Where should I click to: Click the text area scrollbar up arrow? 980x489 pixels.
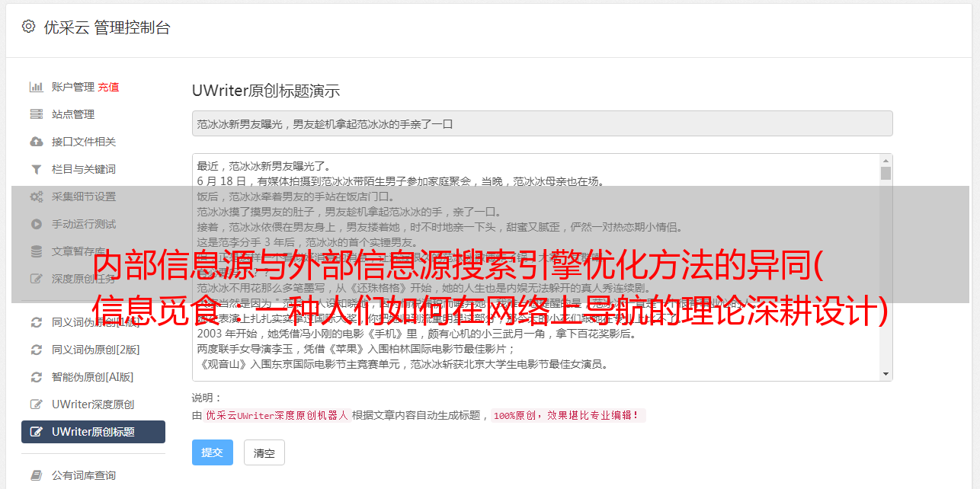(886, 160)
